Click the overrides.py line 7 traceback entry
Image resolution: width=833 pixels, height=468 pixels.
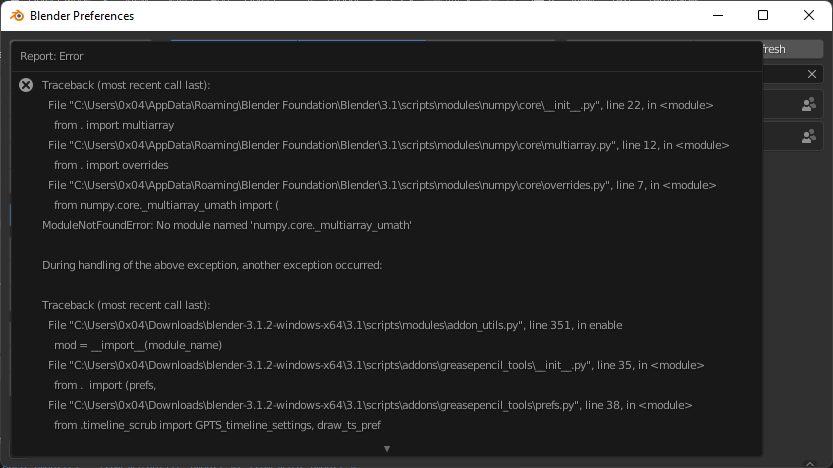[x=382, y=185]
